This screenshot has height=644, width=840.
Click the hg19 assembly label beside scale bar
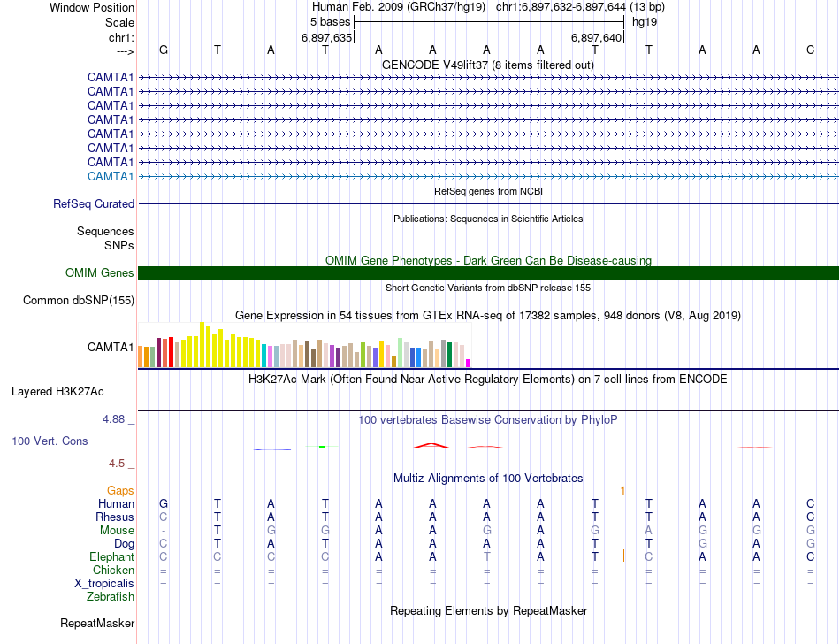tap(645, 22)
